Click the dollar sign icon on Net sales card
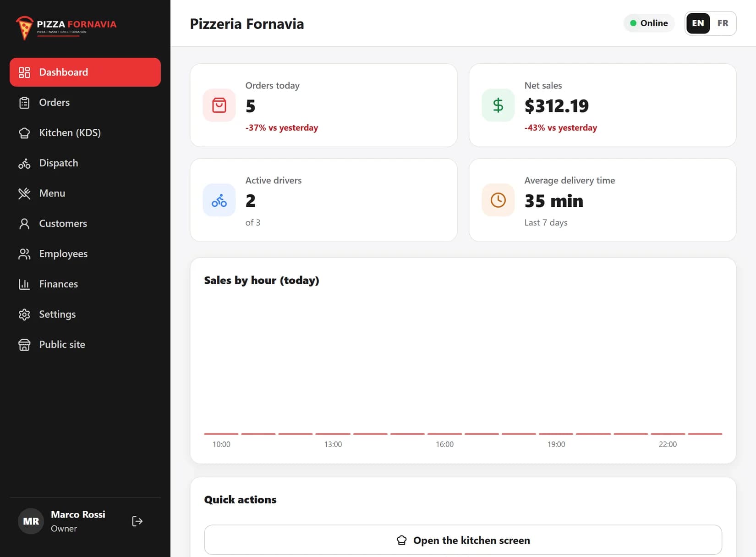Screen dimensions: 756x557 pos(498,105)
